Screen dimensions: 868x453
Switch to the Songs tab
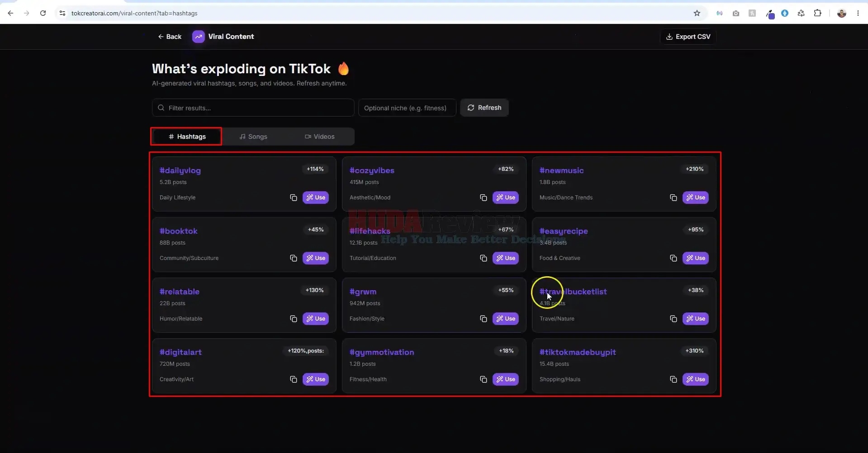(253, 137)
